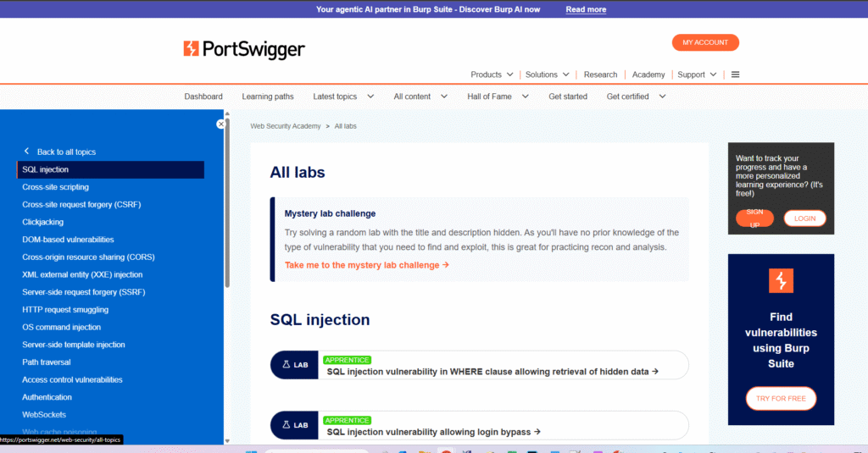Open the hamburger menu icon

[x=735, y=75]
